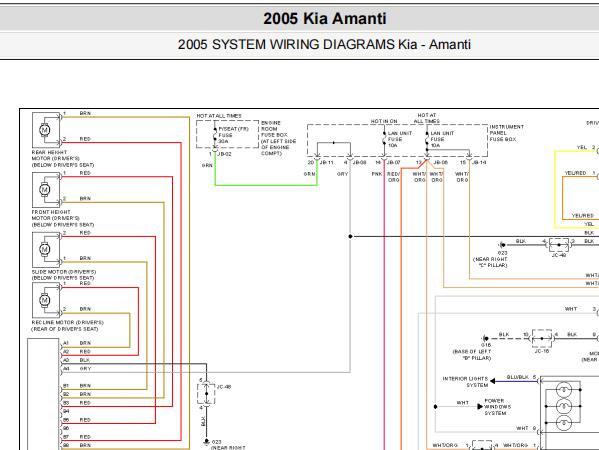The height and width of the screenshot is (450, 599).
Task: Click the 'JB-11' connector label
Action: pyautogui.click(x=327, y=162)
